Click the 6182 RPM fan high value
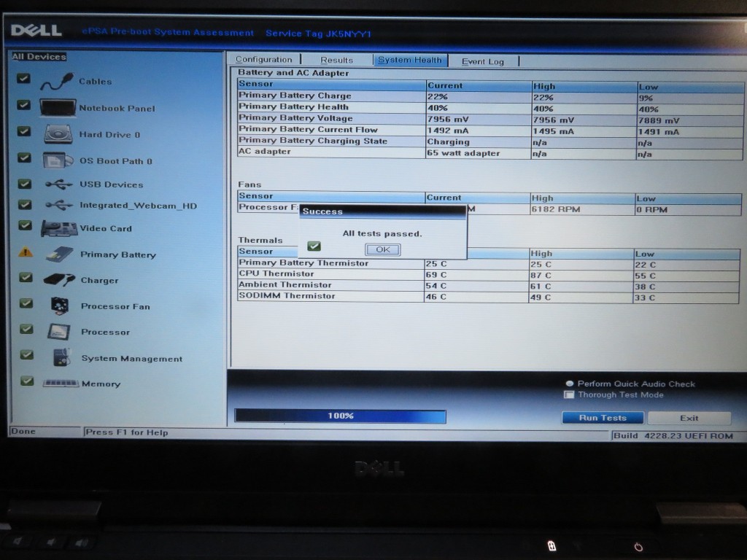The image size is (747, 560). (x=556, y=209)
